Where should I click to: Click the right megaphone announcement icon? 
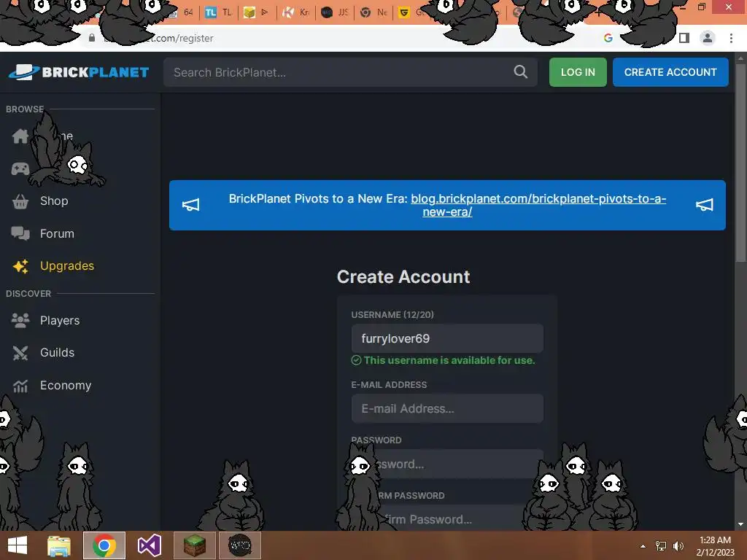pos(704,205)
